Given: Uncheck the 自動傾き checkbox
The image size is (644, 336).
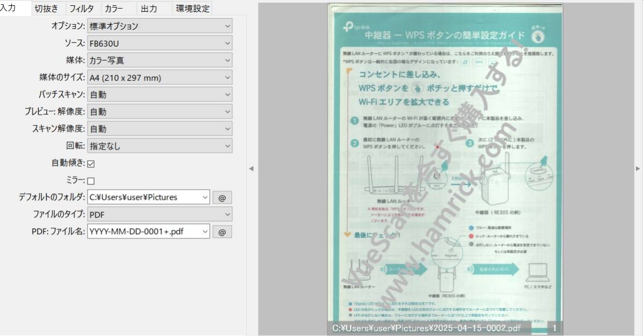Looking at the screenshot, I should (x=91, y=163).
